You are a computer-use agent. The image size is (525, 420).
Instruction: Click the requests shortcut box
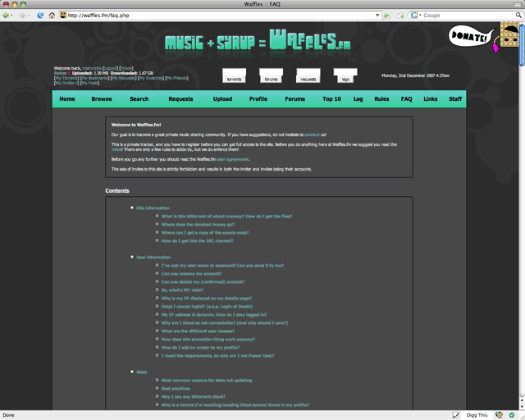[308, 75]
